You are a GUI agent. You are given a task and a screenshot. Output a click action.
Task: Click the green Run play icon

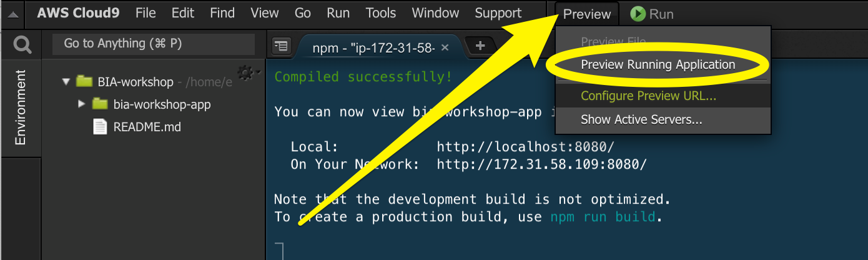click(637, 14)
